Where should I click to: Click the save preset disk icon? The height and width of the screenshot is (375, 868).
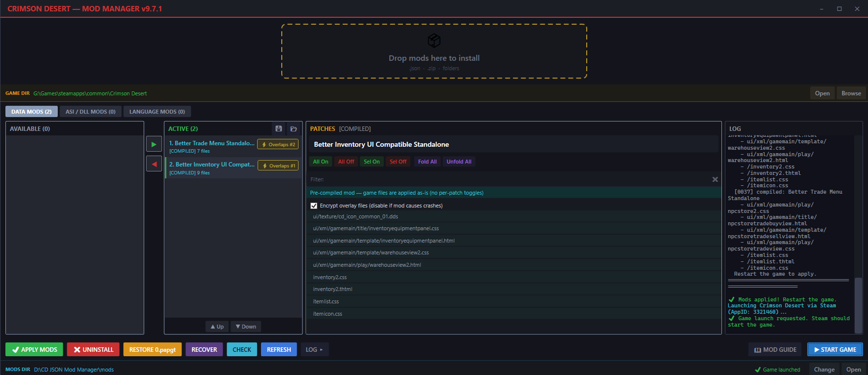click(279, 128)
